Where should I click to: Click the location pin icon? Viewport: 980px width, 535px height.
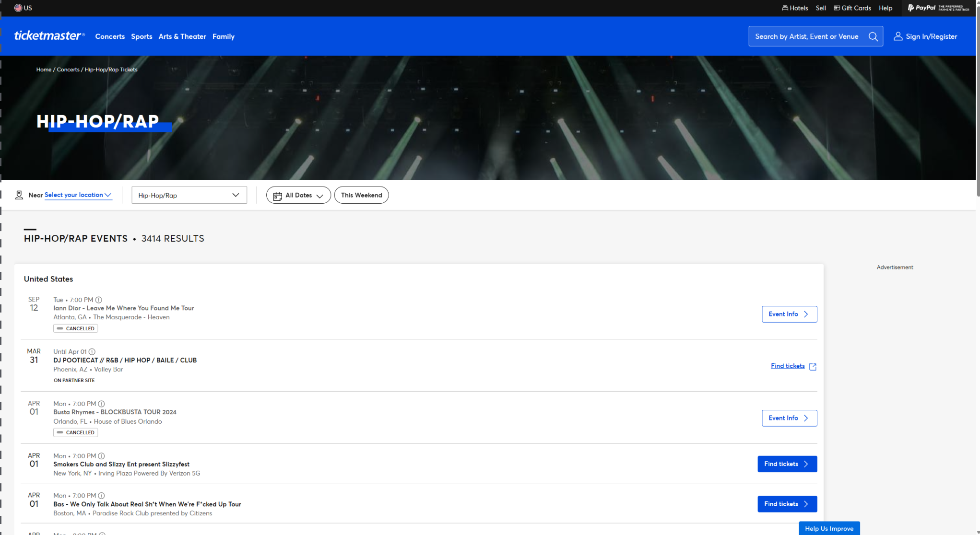(x=19, y=195)
